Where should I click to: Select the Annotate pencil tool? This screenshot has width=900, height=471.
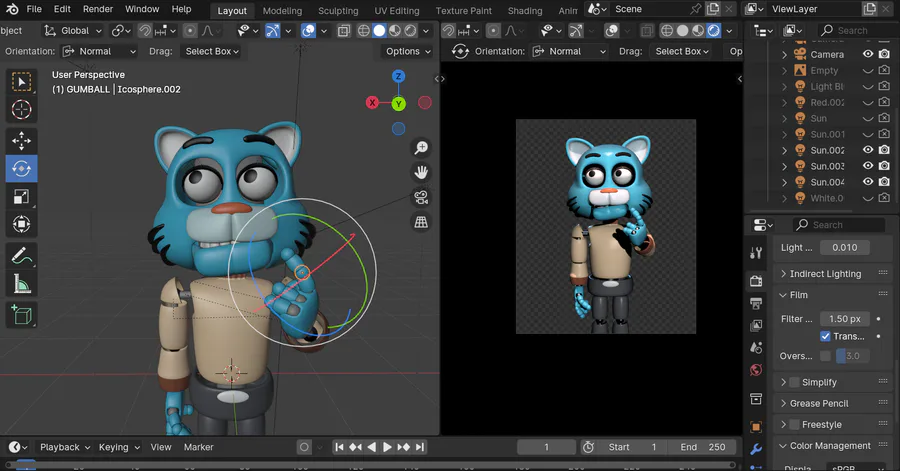pyautogui.click(x=22, y=256)
